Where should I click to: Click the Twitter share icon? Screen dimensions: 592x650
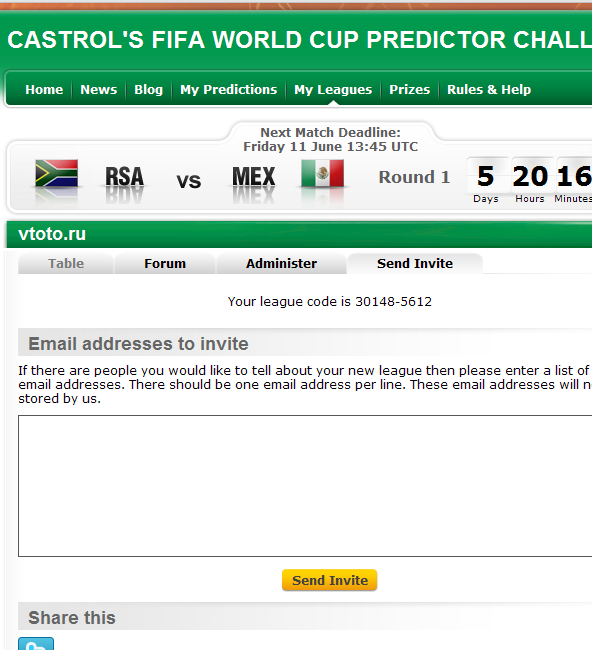(36, 644)
